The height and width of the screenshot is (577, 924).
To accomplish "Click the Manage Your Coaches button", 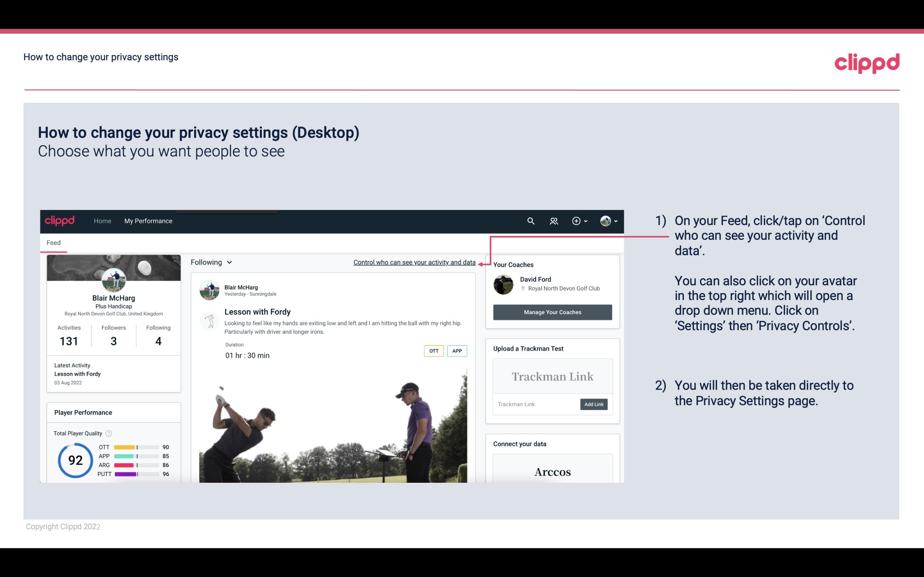I will pos(553,313).
